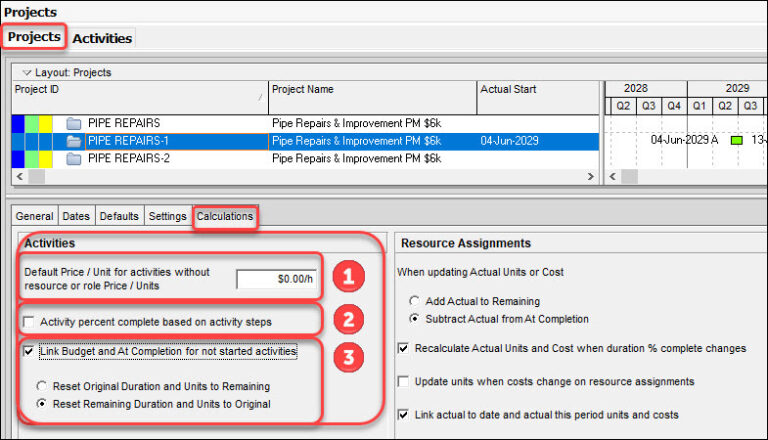Viewport: 768px width, 440px height.
Task: Collapse the Layout: Projects triangle
Action: (27, 73)
